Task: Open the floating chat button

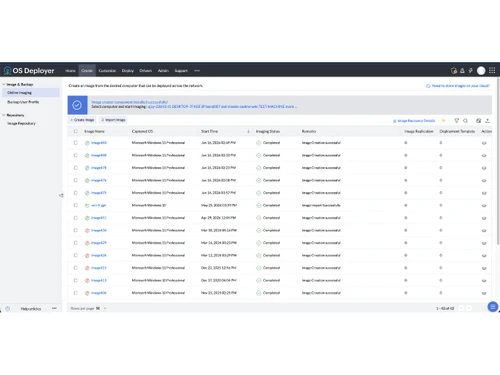Action: tap(493, 307)
